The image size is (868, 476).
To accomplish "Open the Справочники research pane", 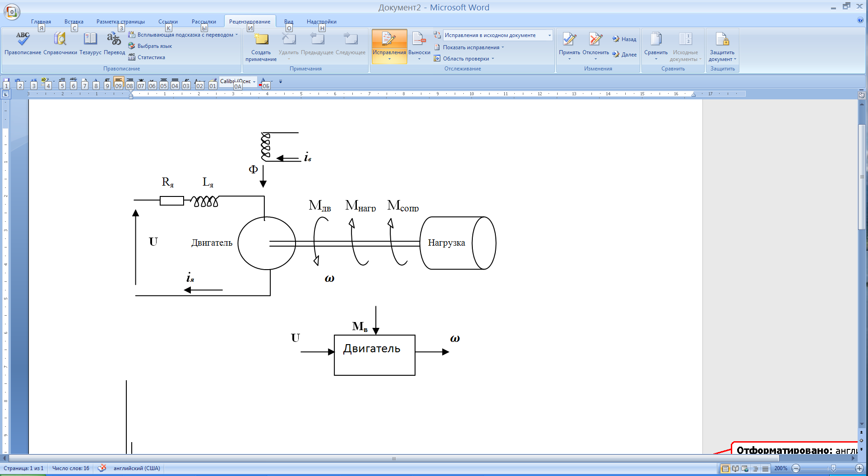I will 60,44.
